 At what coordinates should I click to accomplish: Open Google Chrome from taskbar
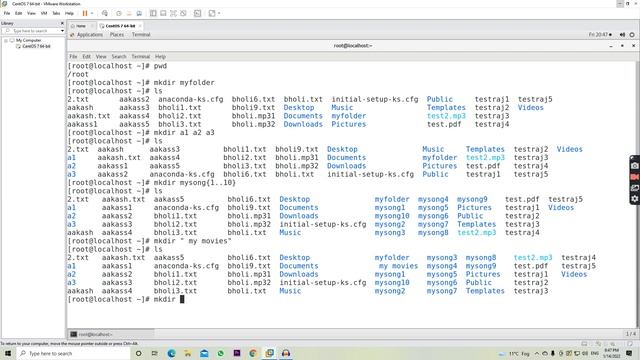coord(253,353)
